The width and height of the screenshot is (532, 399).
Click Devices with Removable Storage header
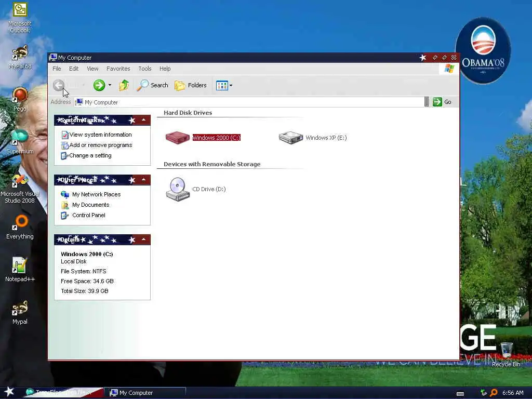tap(212, 164)
